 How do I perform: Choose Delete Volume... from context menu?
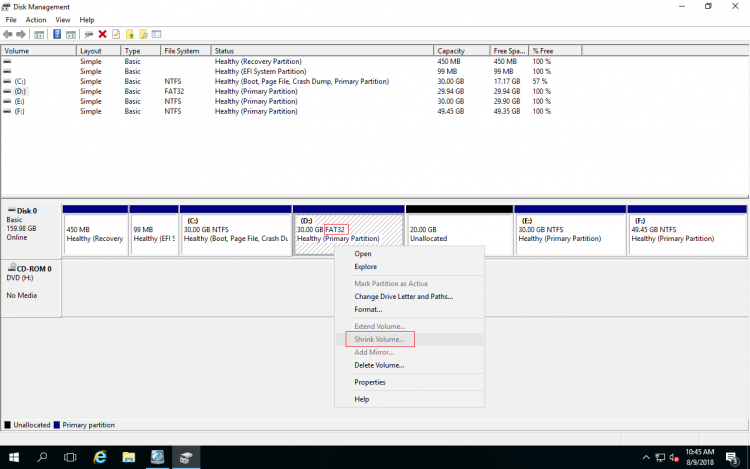click(x=379, y=365)
